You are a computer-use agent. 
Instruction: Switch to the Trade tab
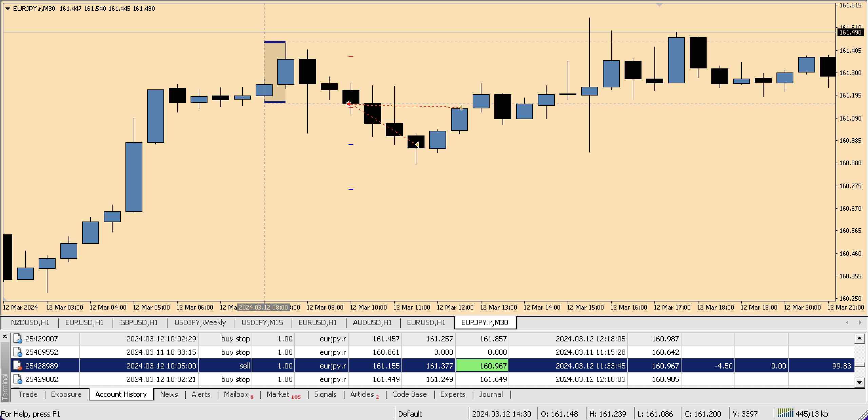pyautogui.click(x=27, y=394)
